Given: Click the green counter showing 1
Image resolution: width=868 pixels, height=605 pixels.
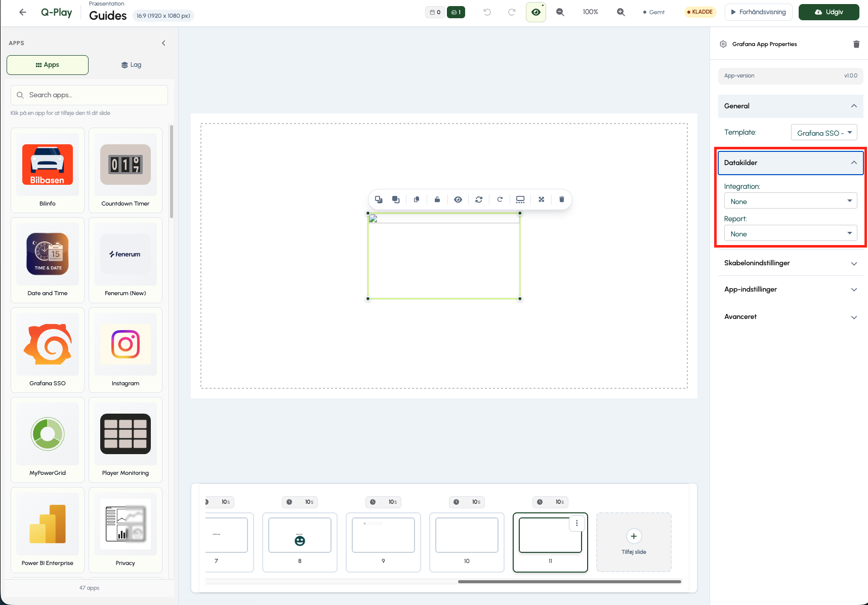Looking at the screenshot, I should pos(456,12).
